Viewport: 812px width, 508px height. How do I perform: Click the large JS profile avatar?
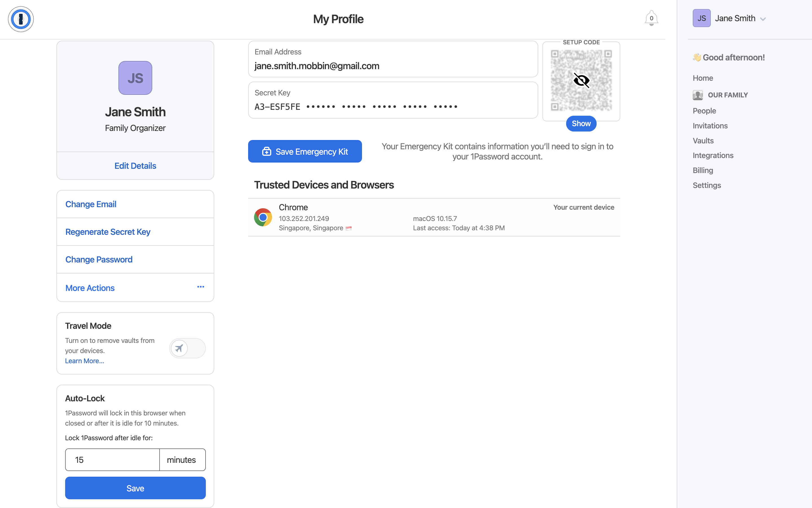click(x=135, y=78)
